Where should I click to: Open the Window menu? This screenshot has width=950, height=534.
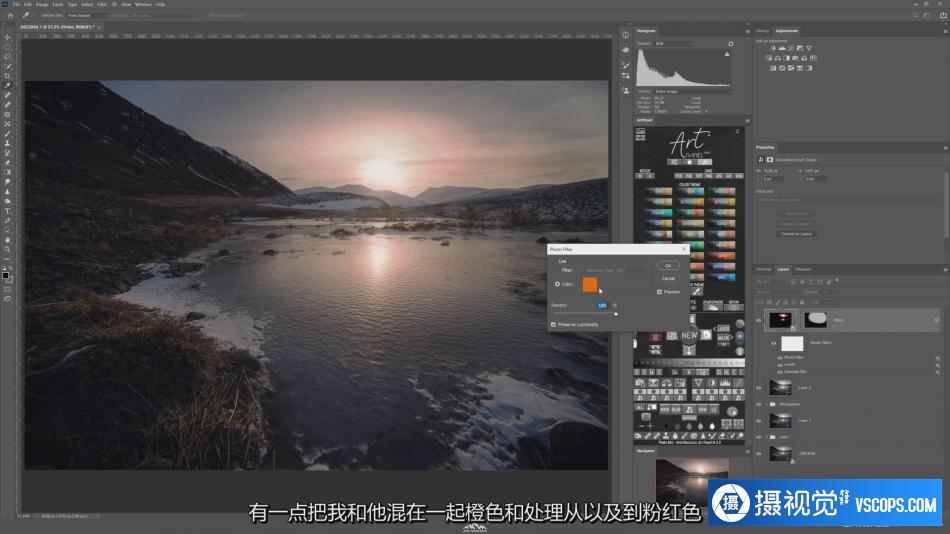click(x=143, y=4)
